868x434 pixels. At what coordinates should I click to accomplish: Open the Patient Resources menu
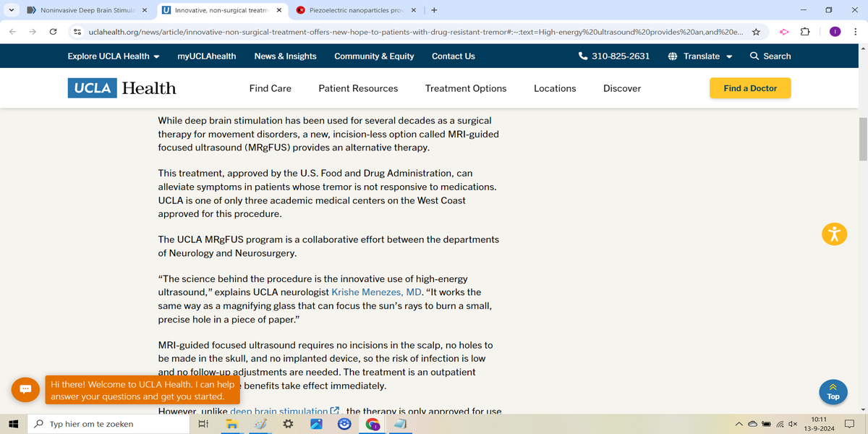pos(358,88)
